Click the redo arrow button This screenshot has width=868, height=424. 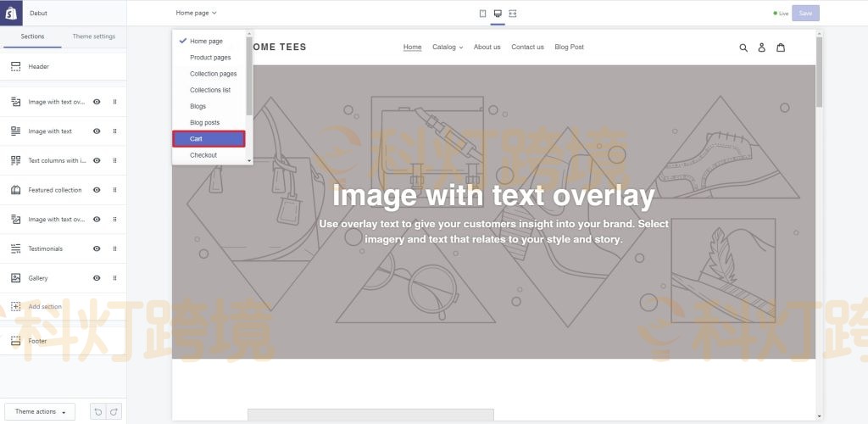coord(114,412)
